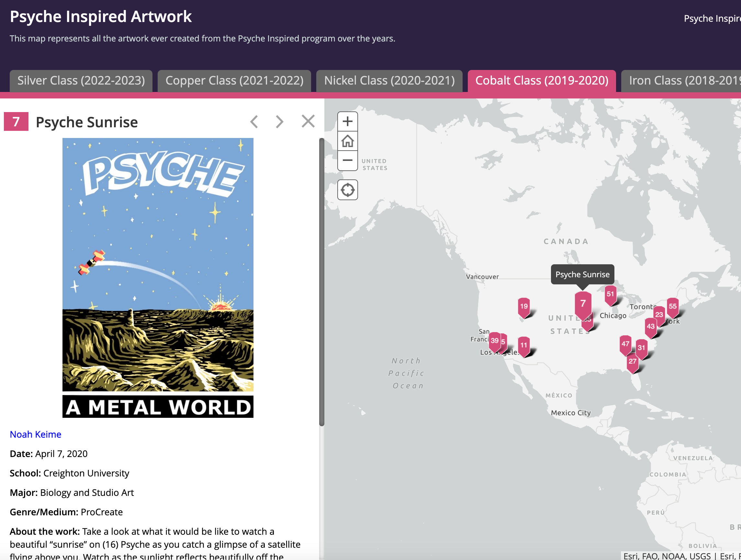Viewport: 741px width, 560px height.
Task: Close the Psyche Sunrise detail panel
Action: pos(308,121)
